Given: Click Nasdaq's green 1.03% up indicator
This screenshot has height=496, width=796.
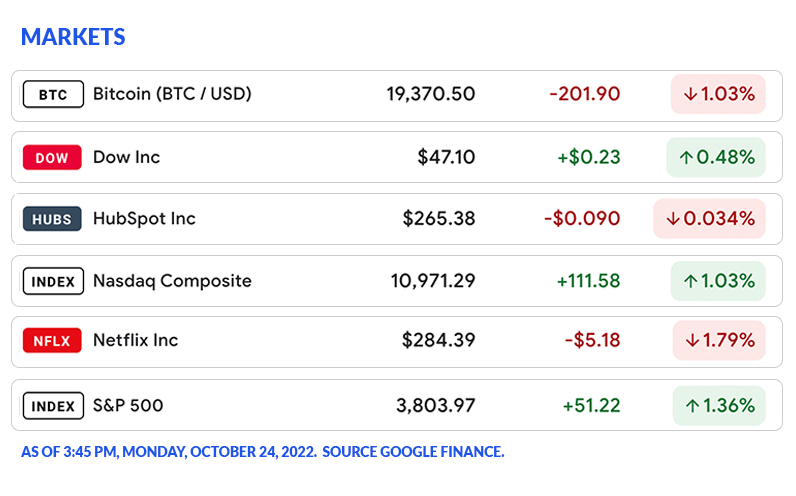Looking at the screenshot, I should 718,281.
